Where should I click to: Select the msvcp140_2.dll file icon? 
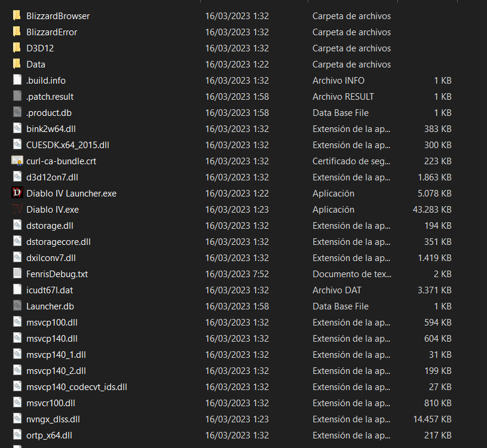tap(17, 370)
